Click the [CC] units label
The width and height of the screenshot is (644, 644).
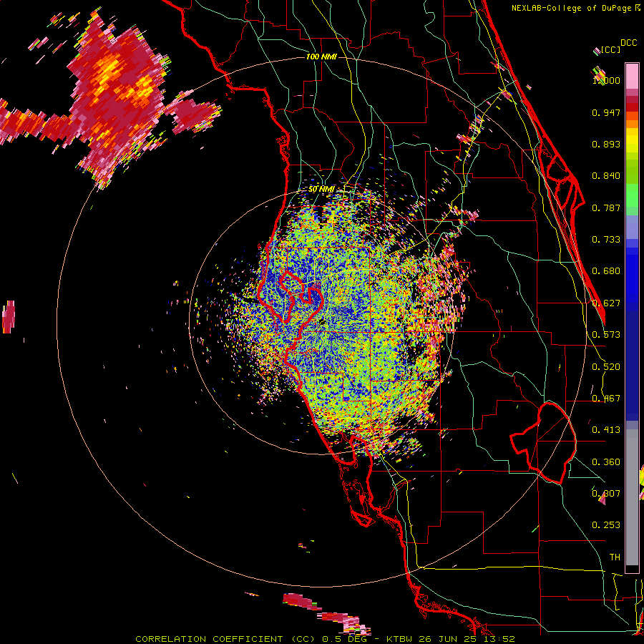[610, 49]
